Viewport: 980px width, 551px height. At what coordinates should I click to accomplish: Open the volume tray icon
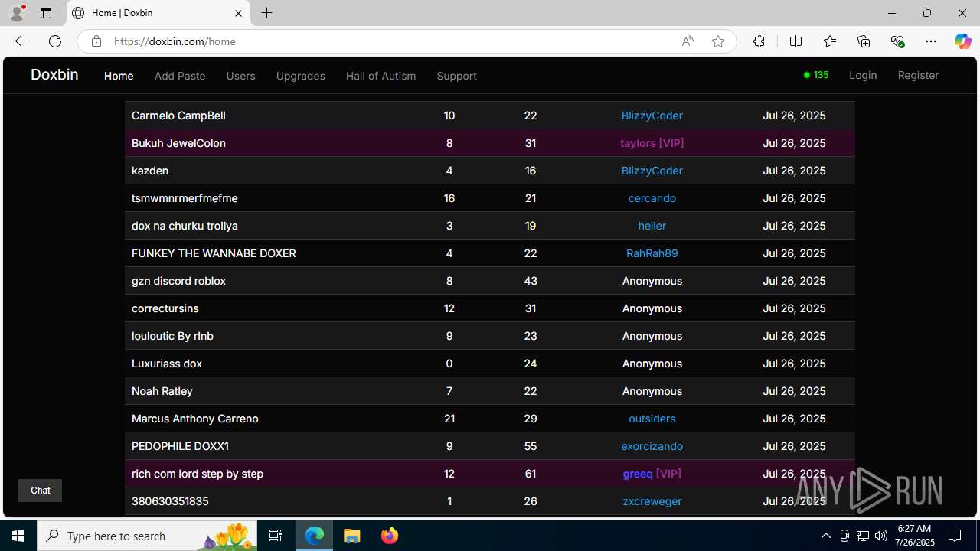880,536
